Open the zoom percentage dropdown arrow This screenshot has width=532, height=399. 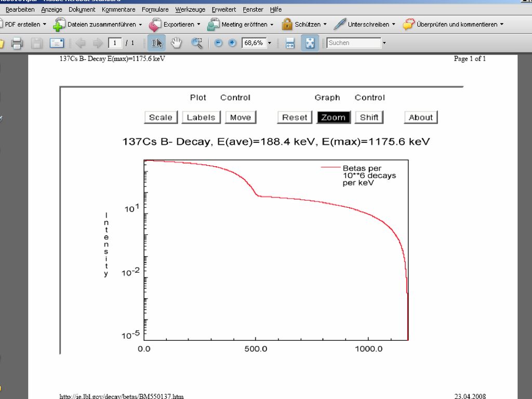tap(270, 43)
